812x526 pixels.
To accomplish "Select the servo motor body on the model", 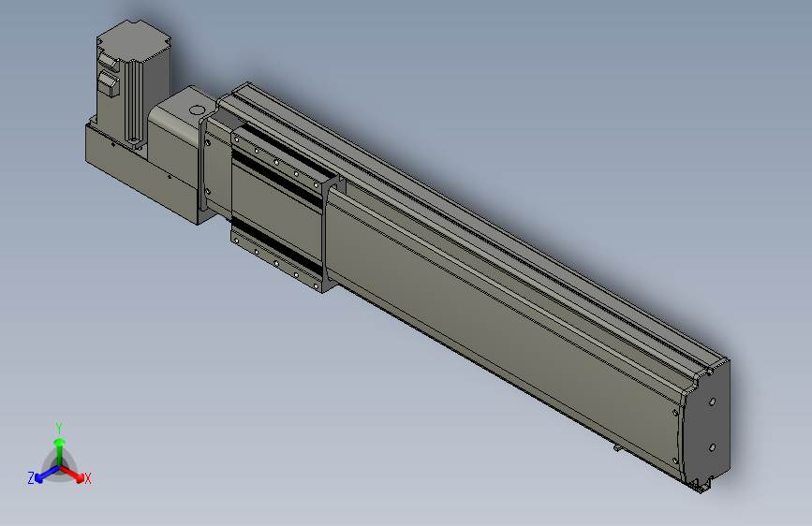I will coord(134,83).
